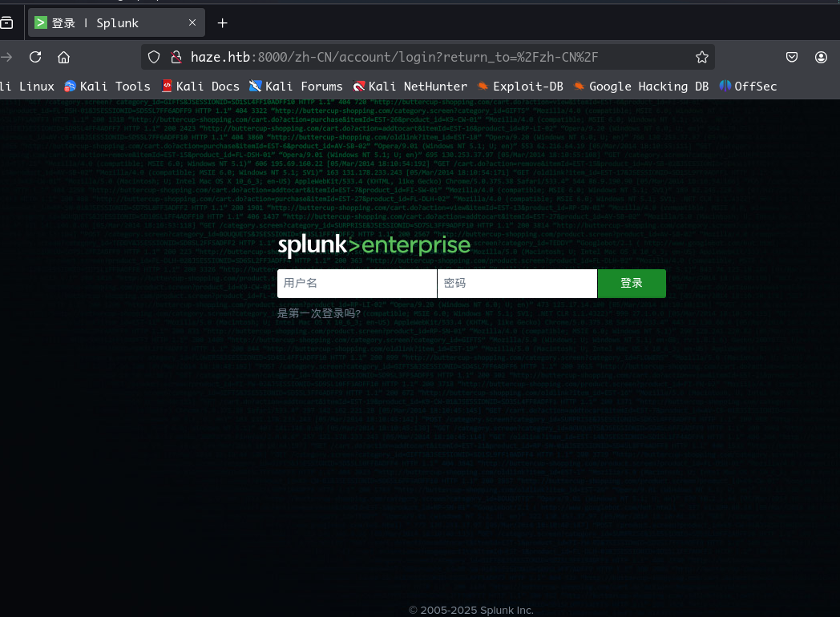The width and height of the screenshot is (840, 617).
Task: Click the browser reload button
Action: click(x=35, y=57)
